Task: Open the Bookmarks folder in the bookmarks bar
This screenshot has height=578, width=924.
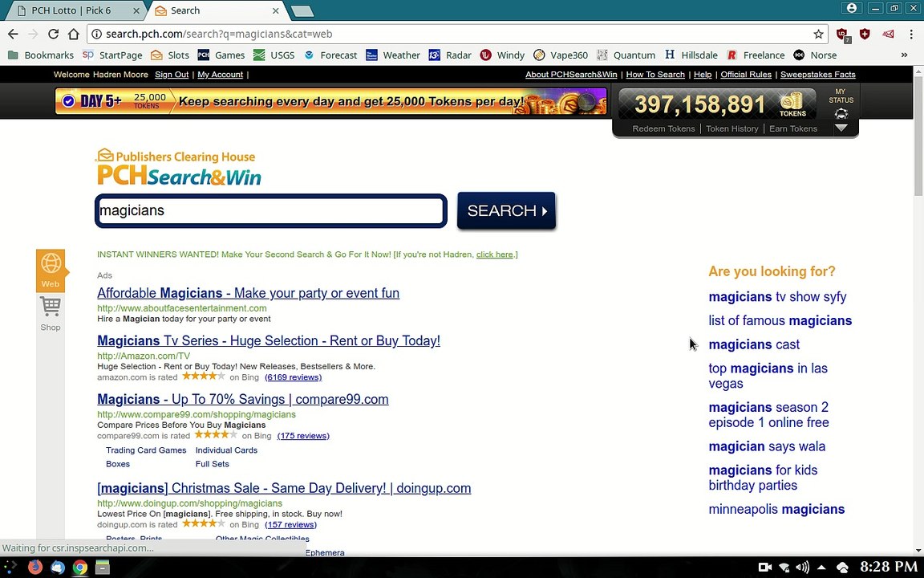Action: click(41, 55)
